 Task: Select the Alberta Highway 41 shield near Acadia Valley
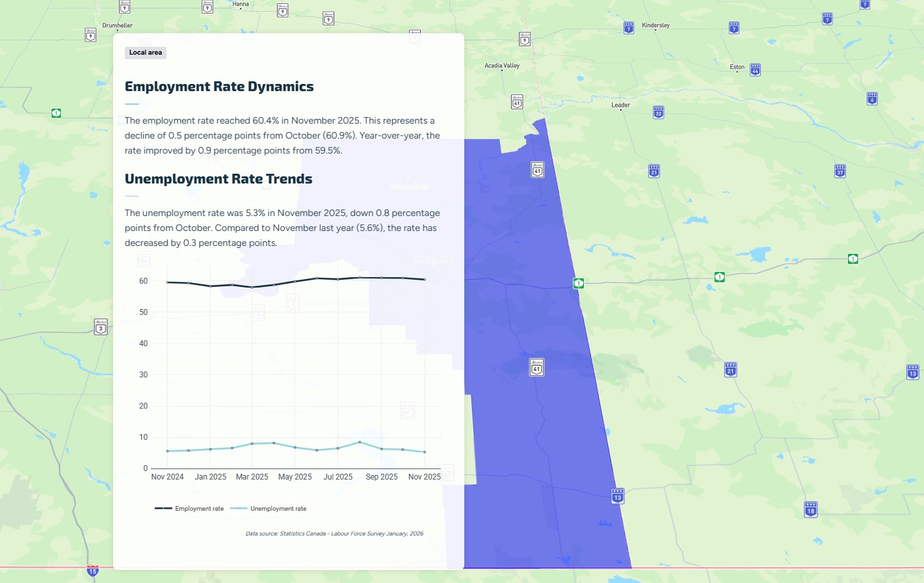tap(517, 102)
